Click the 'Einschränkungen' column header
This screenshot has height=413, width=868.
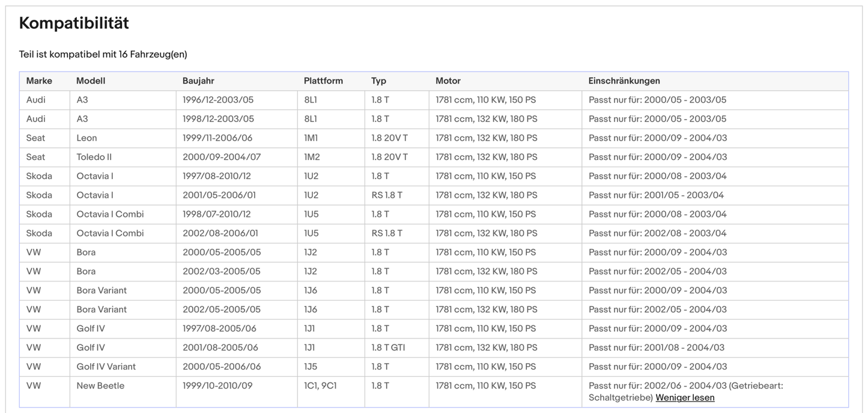pyautogui.click(x=624, y=81)
